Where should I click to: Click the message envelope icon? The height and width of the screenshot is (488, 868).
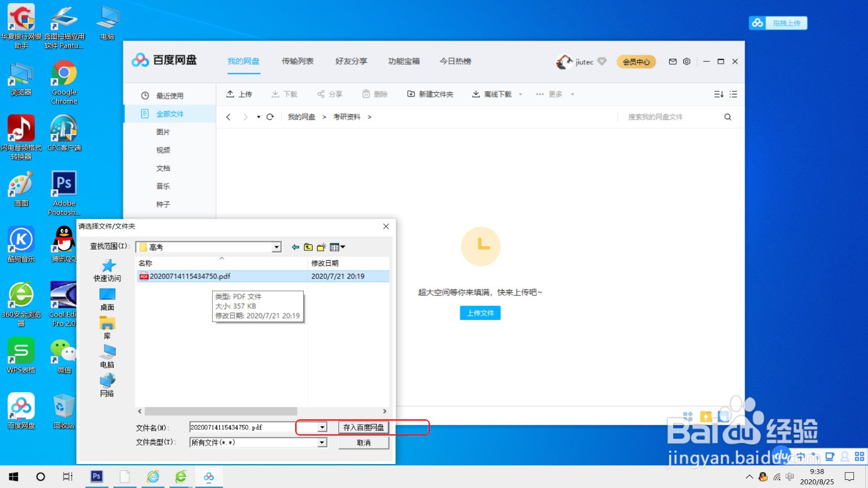tap(672, 62)
